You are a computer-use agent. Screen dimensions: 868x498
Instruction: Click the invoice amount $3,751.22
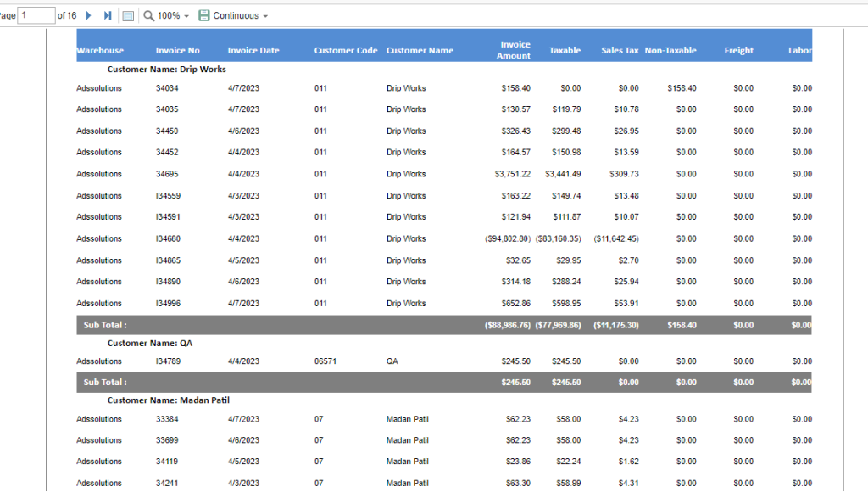(x=513, y=174)
